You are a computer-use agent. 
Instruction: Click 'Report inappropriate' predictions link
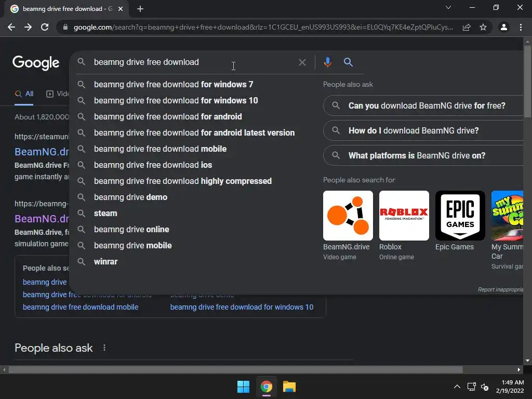tap(500, 289)
